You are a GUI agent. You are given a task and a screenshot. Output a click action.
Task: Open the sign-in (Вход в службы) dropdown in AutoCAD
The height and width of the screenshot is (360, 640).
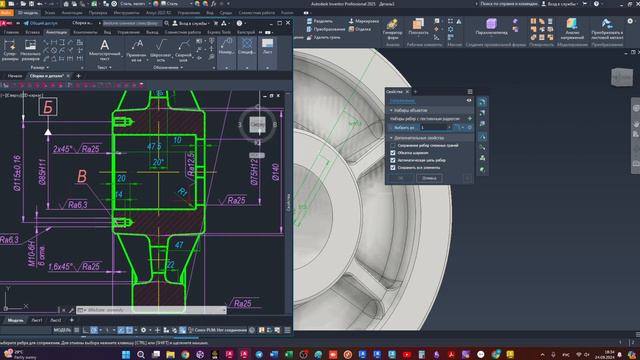(190, 23)
